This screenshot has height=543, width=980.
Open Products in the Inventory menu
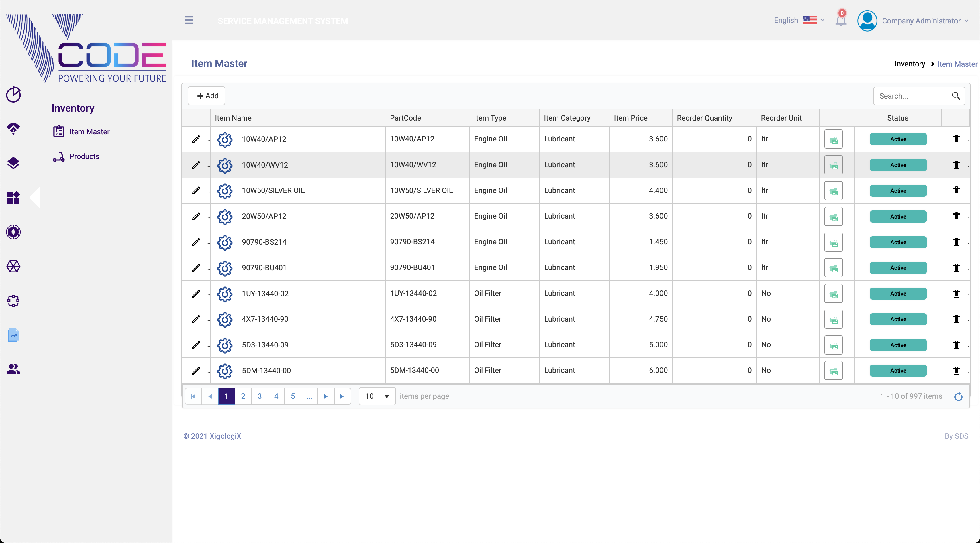[x=84, y=156]
